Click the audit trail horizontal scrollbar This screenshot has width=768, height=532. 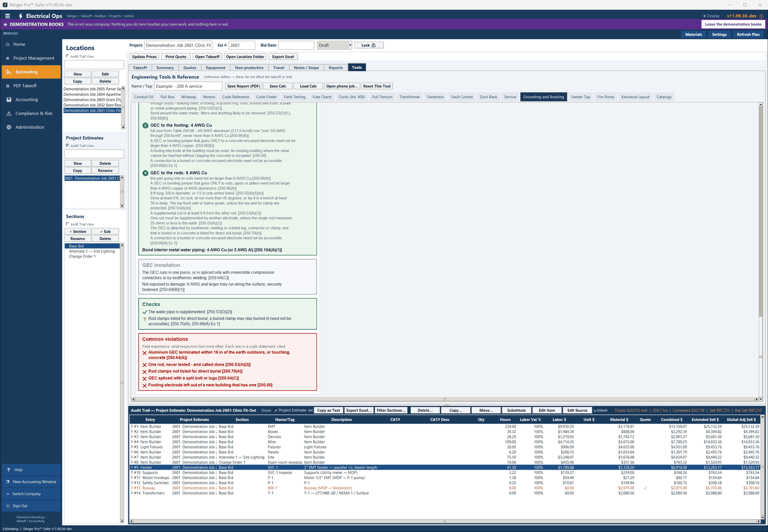[445, 521]
